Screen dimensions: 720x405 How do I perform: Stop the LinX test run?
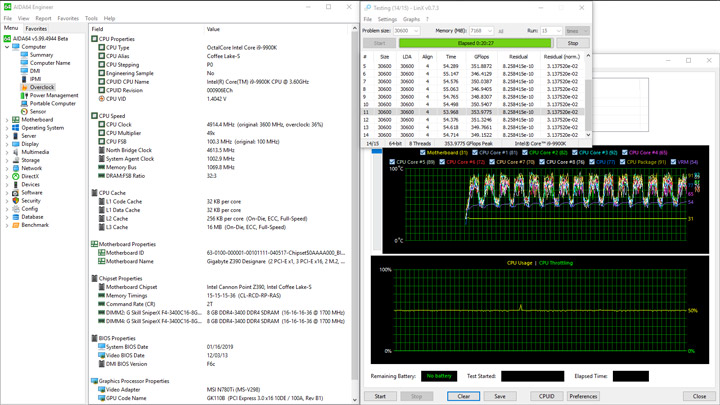pyautogui.click(x=573, y=43)
